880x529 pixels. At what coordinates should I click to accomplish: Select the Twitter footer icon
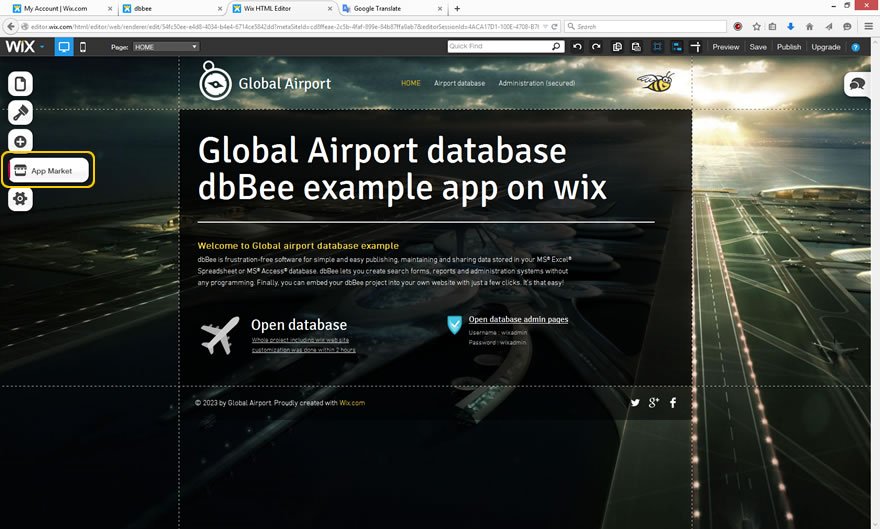click(x=635, y=403)
